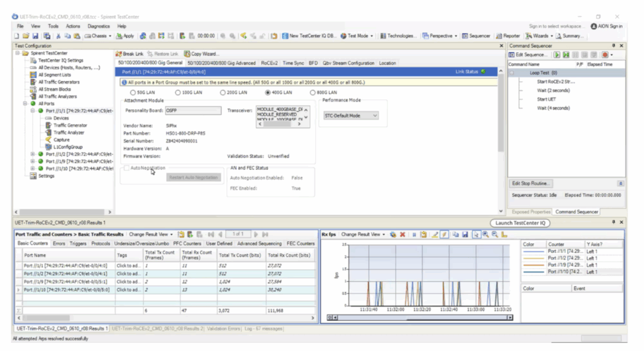This screenshot has height=351, width=644.
Task: Open the Performance Mode dropdown
Action: pos(351,116)
